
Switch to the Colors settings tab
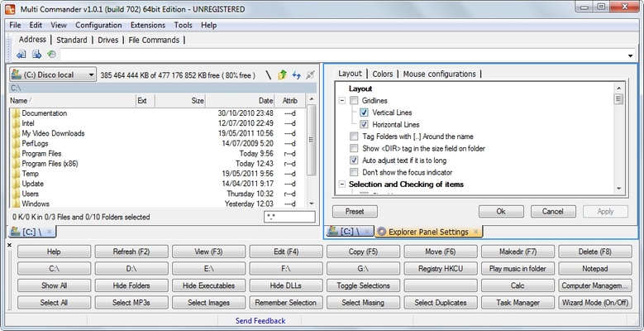pyautogui.click(x=383, y=74)
